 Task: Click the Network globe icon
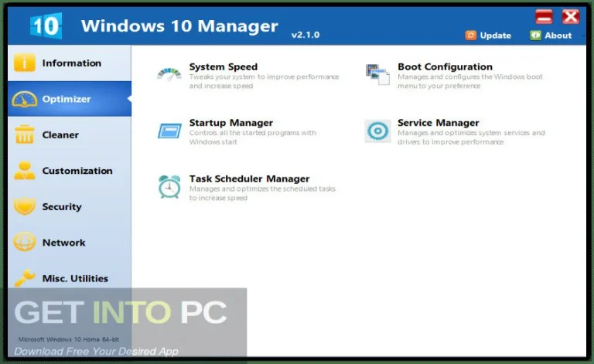tap(25, 242)
